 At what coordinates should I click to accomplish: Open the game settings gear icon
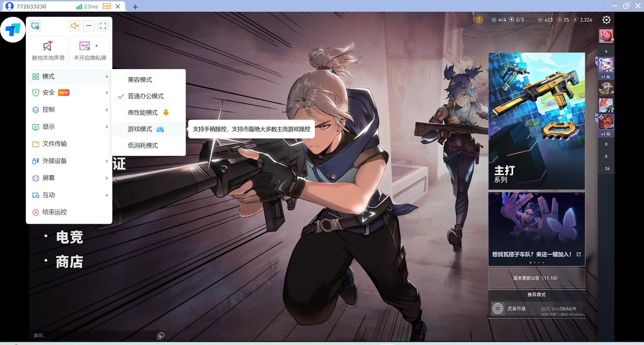click(x=606, y=19)
